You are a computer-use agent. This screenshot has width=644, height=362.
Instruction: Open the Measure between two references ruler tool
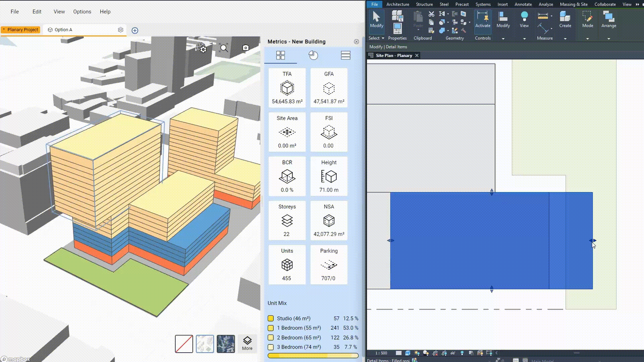(543, 16)
